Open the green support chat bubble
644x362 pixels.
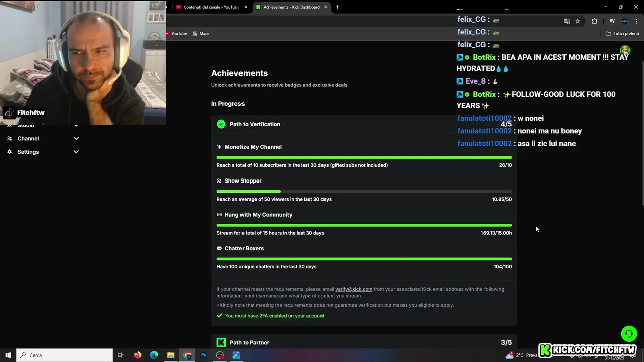pyautogui.click(x=629, y=334)
